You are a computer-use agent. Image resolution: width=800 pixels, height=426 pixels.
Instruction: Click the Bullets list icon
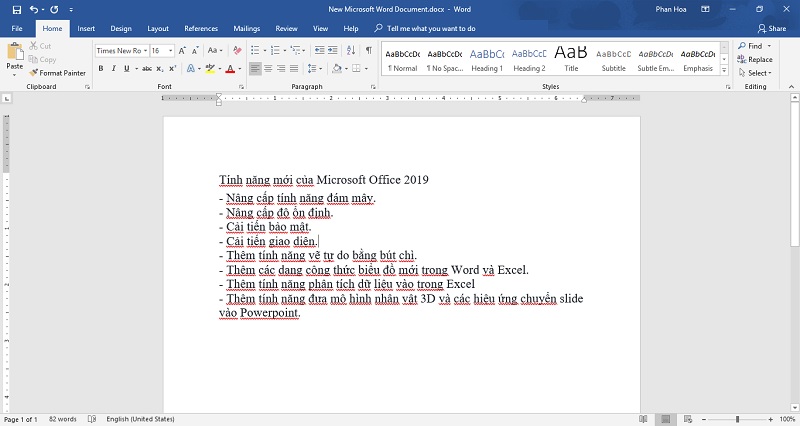(x=255, y=50)
